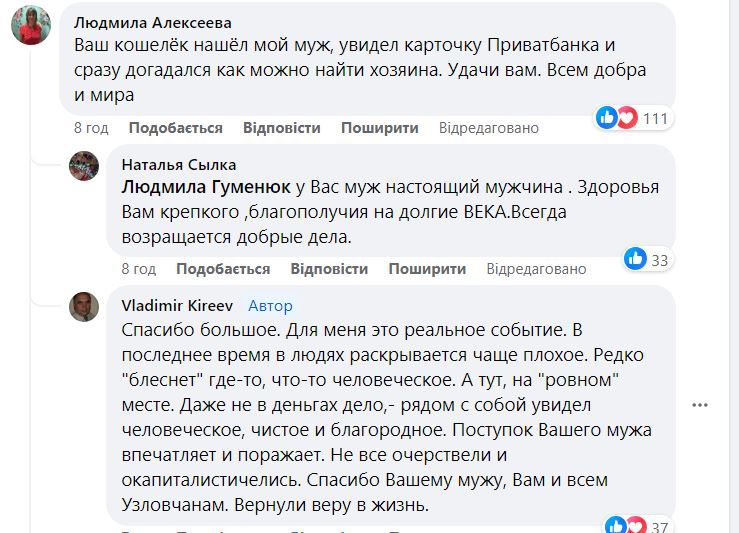Click Наталья Сылка's avatar photo

click(84, 166)
